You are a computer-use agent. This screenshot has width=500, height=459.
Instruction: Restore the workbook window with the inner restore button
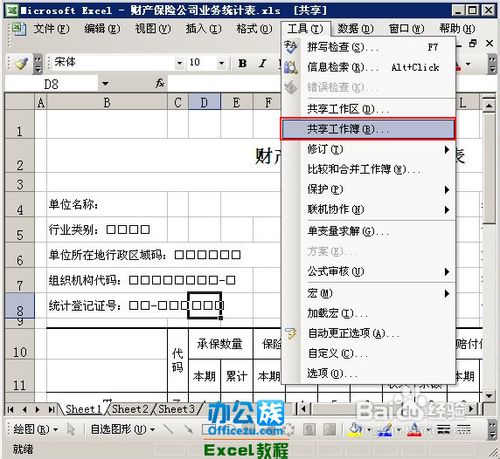[473, 43]
